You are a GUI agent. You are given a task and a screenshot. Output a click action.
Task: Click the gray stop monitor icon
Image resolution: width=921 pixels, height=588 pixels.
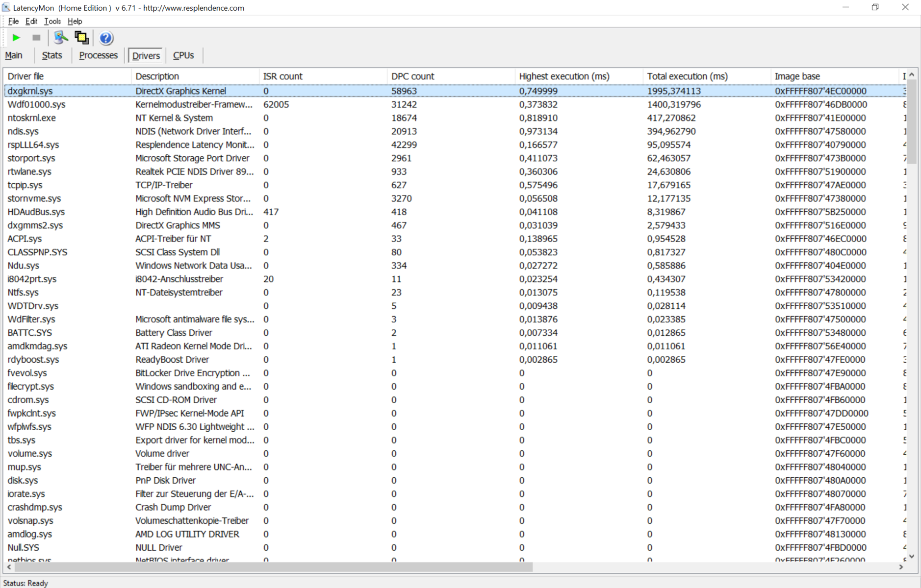36,38
